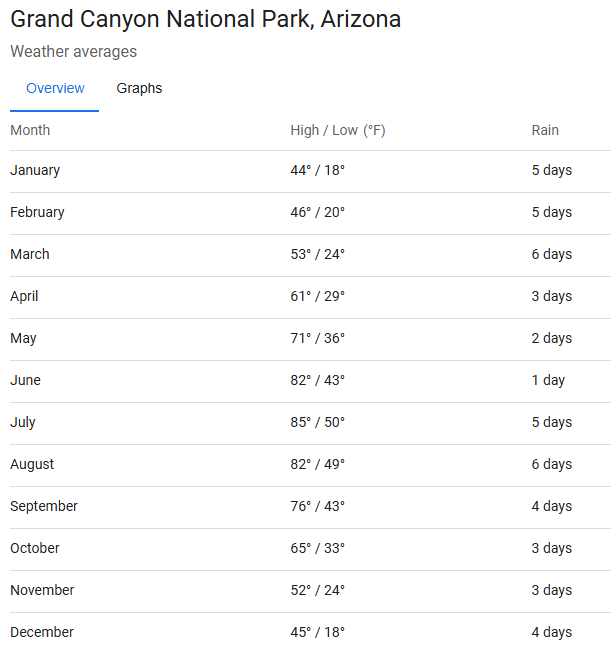The width and height of the screenshot is (611, 654).
Task: Click the High / Low column header
Action: click(x=337, y=130)
